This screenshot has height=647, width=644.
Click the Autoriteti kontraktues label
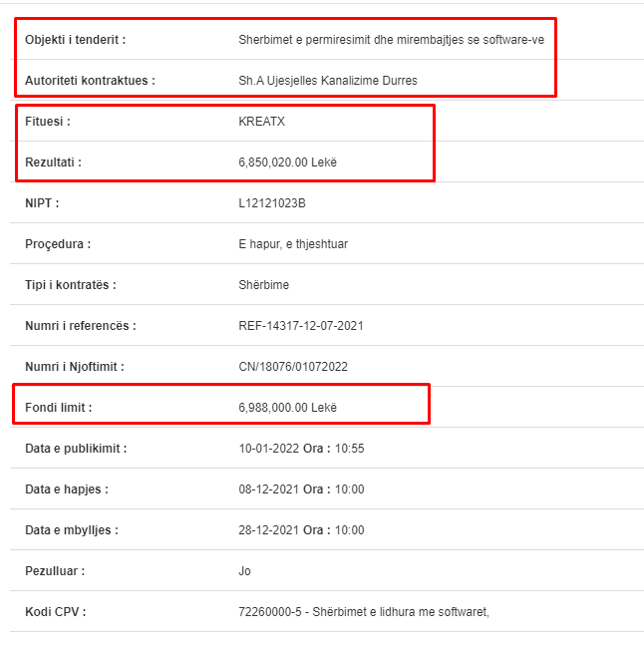coord(90,81)
